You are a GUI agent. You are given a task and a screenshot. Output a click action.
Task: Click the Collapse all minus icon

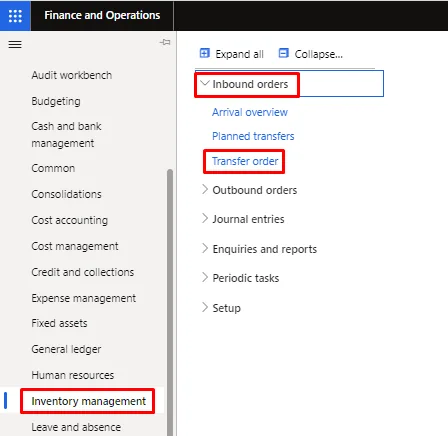283,53
